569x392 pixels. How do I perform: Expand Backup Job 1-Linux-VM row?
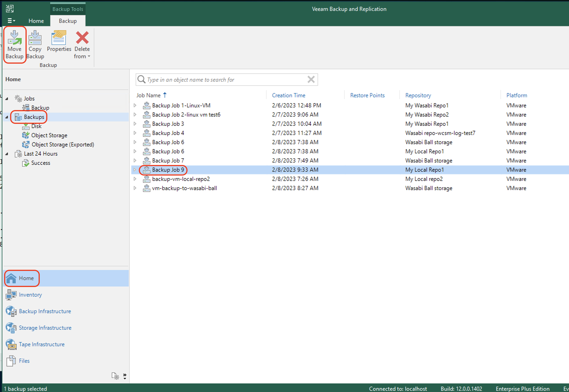click(x=135, y=105)
